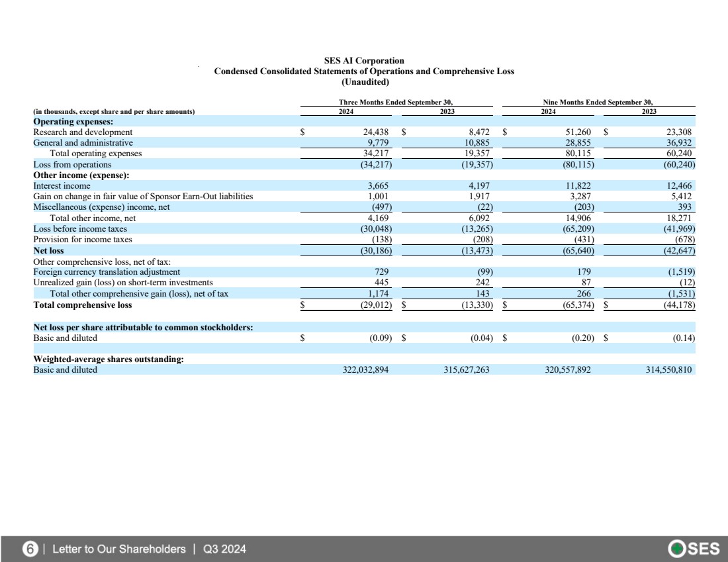Select the value 36,932
Screen dimensions: 728x562
[x=679, y=142]
